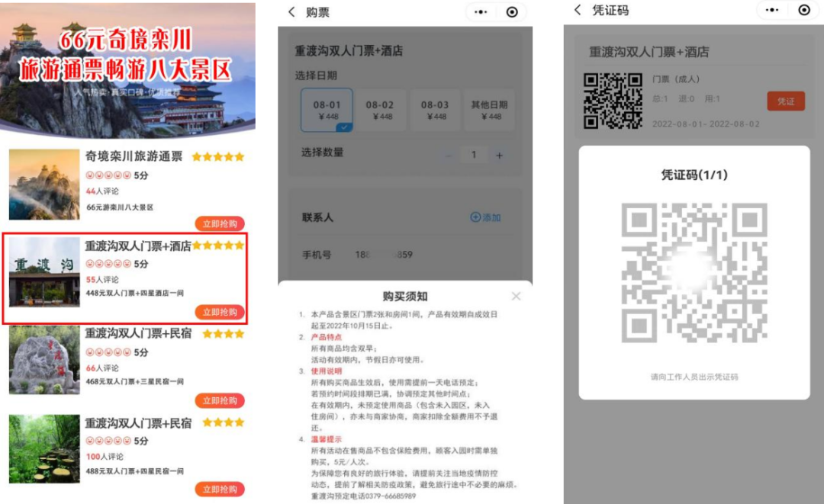Open 488元 重渡沟双人门票+民宿 listing thumbnail
Screen dimensions: 824x504
point(44,448)
